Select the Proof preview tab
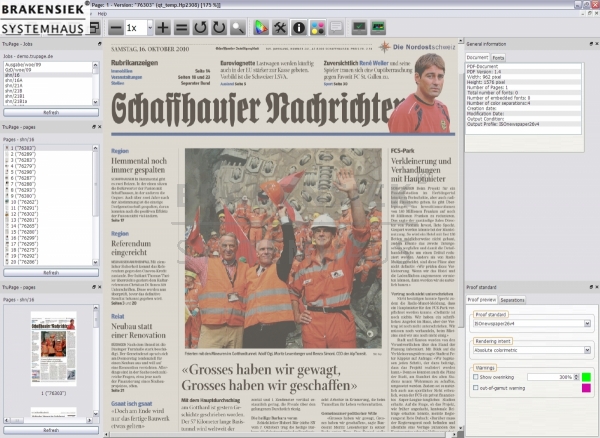Viewport: 600px width, 438px height. coord(482,300)
